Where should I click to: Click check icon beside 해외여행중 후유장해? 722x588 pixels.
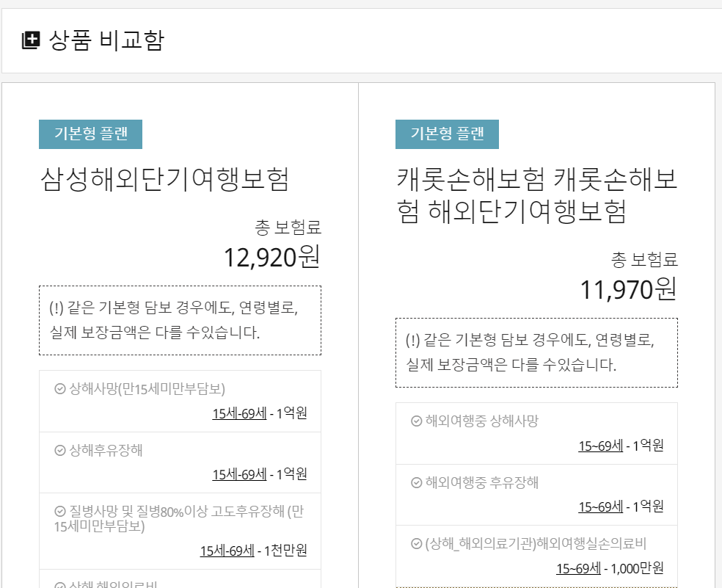click(416, 482)
